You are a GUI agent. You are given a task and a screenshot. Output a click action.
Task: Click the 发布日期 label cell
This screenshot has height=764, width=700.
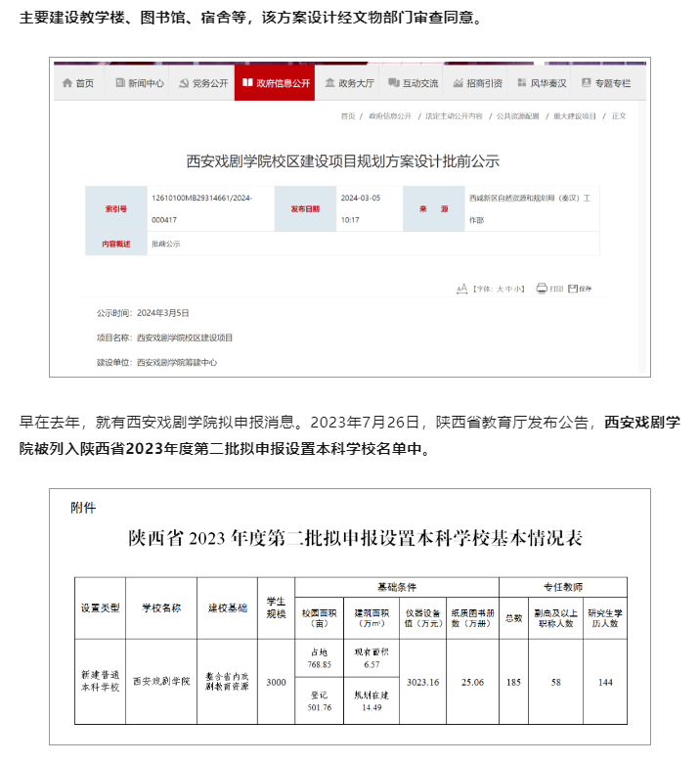(305, 209)
